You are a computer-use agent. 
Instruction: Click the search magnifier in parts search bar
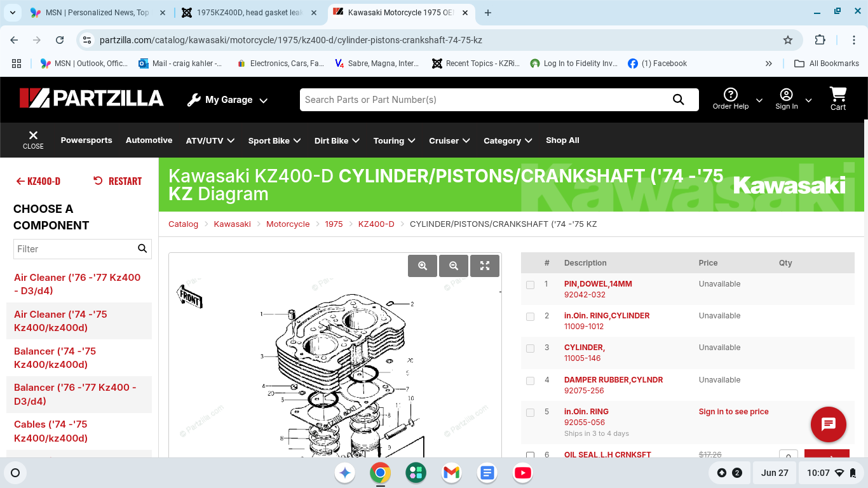(678, 100)
